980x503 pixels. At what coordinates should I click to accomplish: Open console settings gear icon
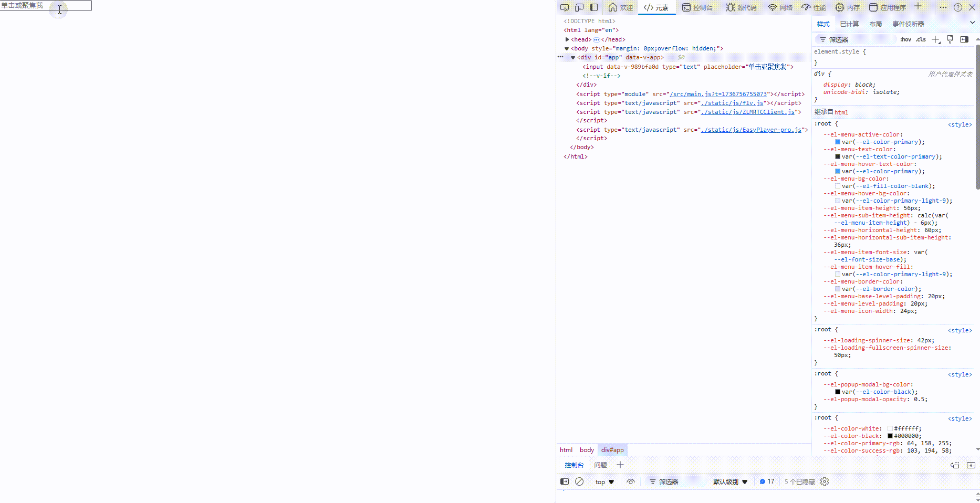coord(825,481)
